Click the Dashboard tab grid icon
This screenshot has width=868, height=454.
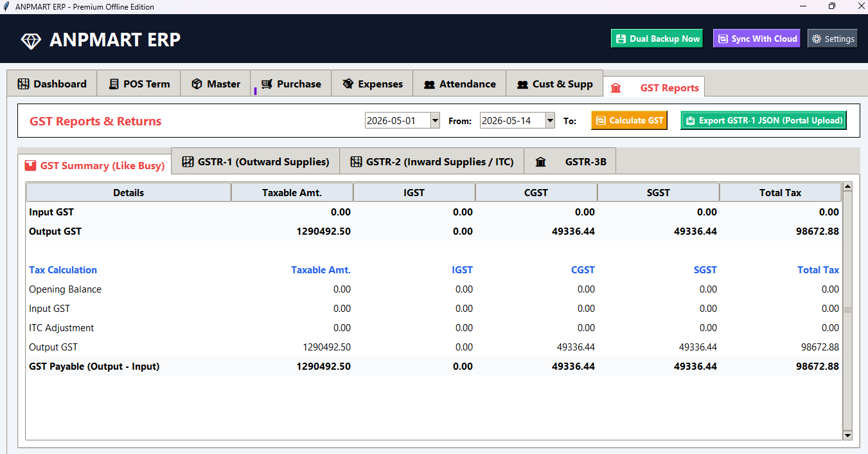pyautogui.click(x=23, y=84)
